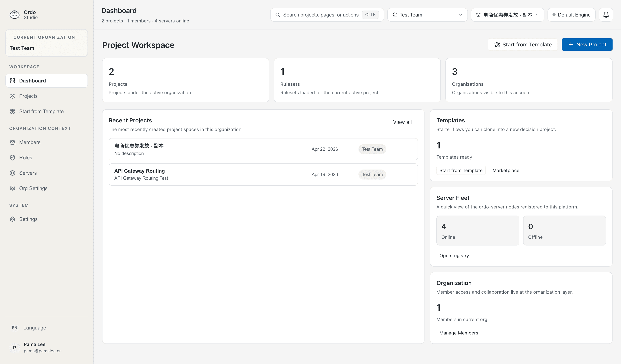Click the Org Settings gear icon
621x364 pixels.
coord(12,188)
